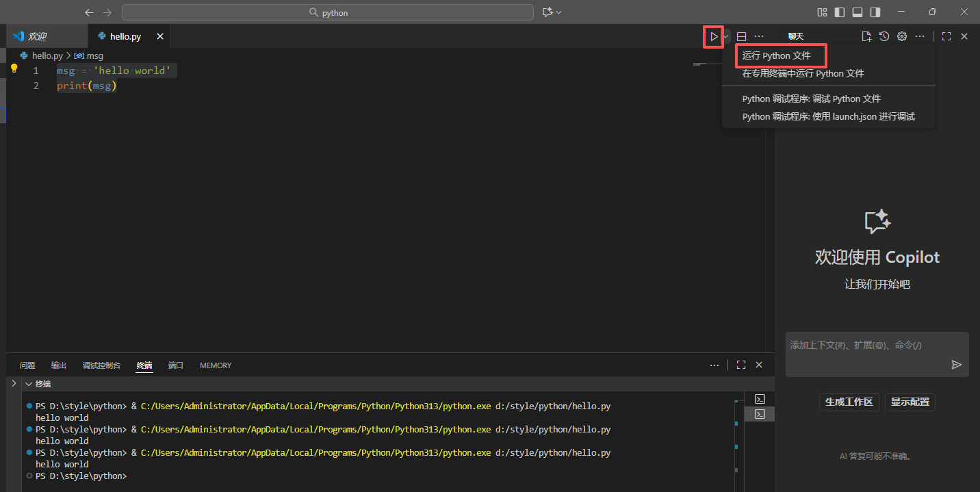The image size is (980, 492).
Task: Open the MEMORY panel tab
Action: coord(216,365)
